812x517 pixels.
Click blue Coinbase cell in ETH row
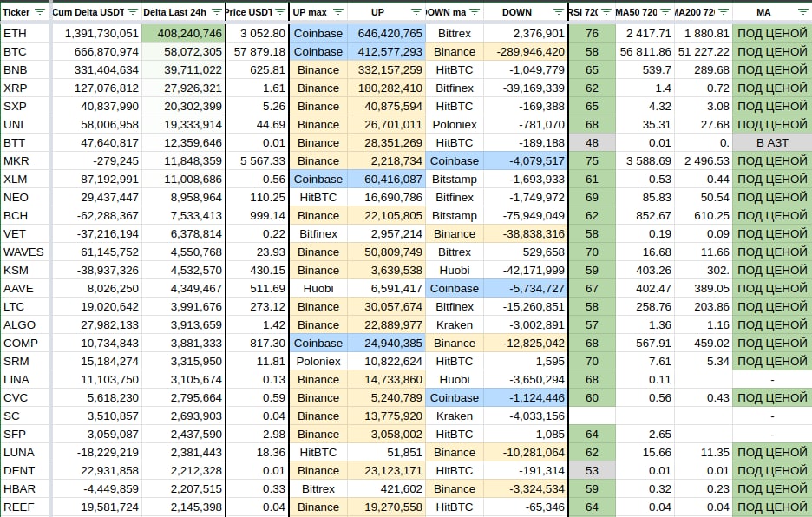pos(318,34)
